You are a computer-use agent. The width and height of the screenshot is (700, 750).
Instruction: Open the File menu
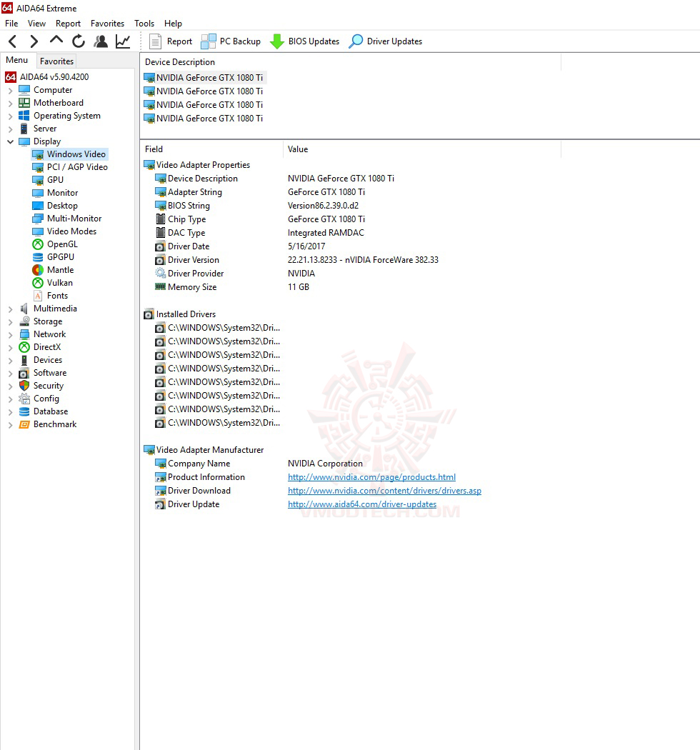coord(11,24)
